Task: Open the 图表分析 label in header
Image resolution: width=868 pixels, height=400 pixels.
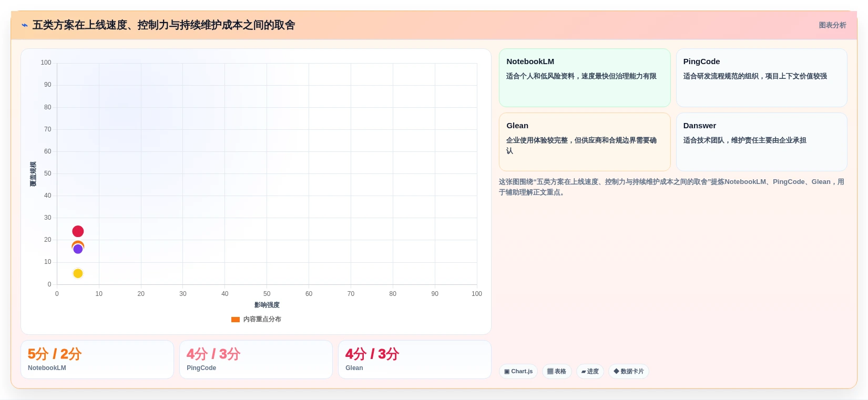Action: [832, 25]
